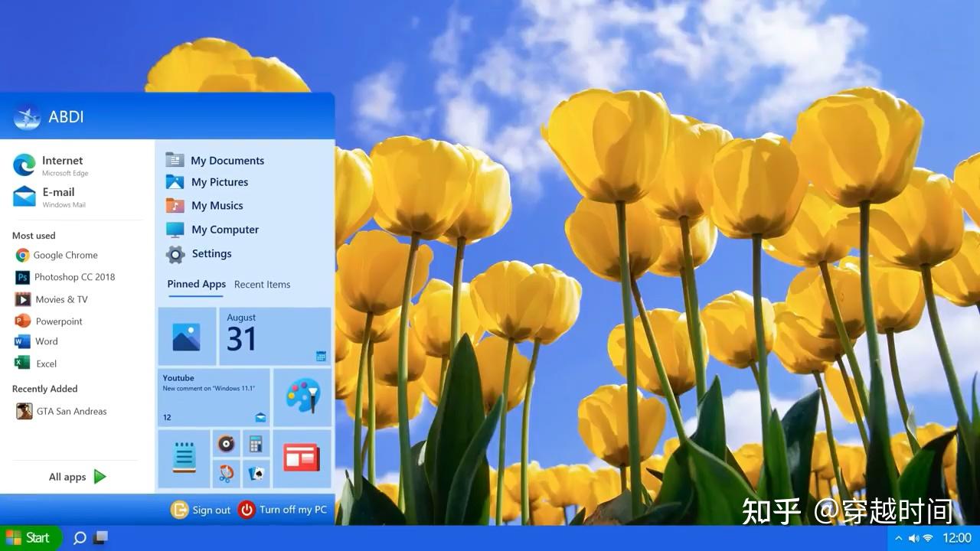Screen dimensions: 980x551
Task: Open the red News tile
Action: pyautogui.click(x=302, y=458)
